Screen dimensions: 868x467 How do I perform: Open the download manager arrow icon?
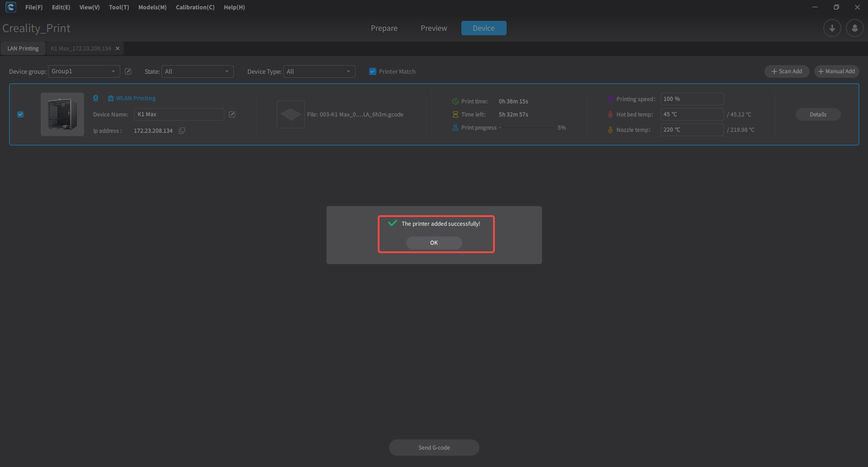pyautogui.click(x=832, y=28)
